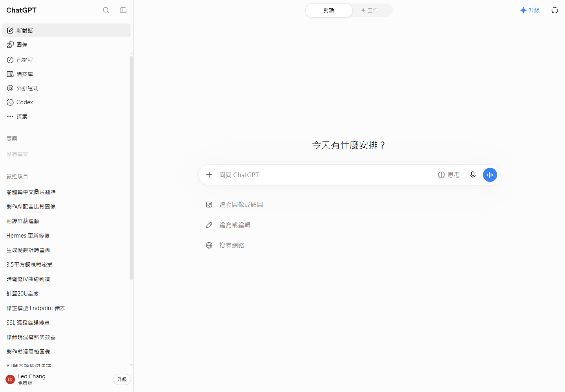The width and height of the screenshot is (565, 392).
Task: Collapse the sidebar with the panel icon
Action: point(123,10)
